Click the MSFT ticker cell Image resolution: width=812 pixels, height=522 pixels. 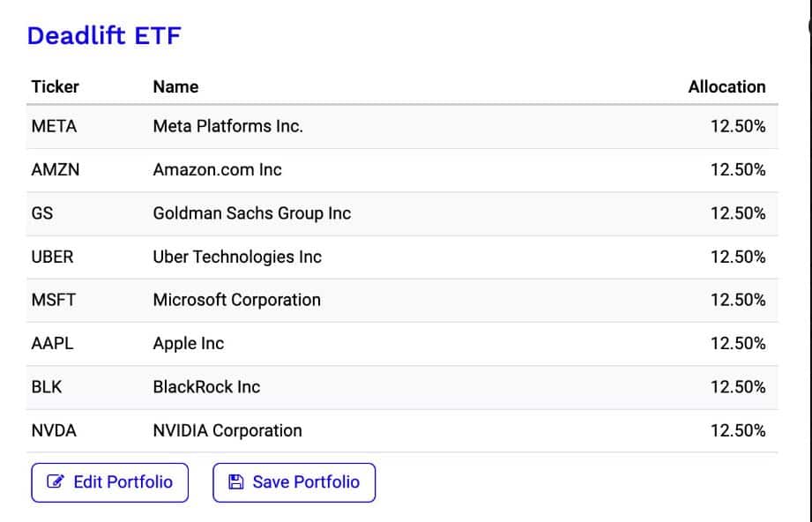pyautogui.click(x=53, y=300)
